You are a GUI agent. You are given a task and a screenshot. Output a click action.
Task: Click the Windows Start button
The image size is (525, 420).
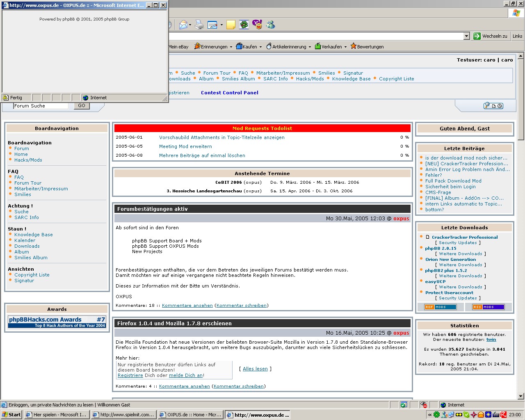[11, 415]
